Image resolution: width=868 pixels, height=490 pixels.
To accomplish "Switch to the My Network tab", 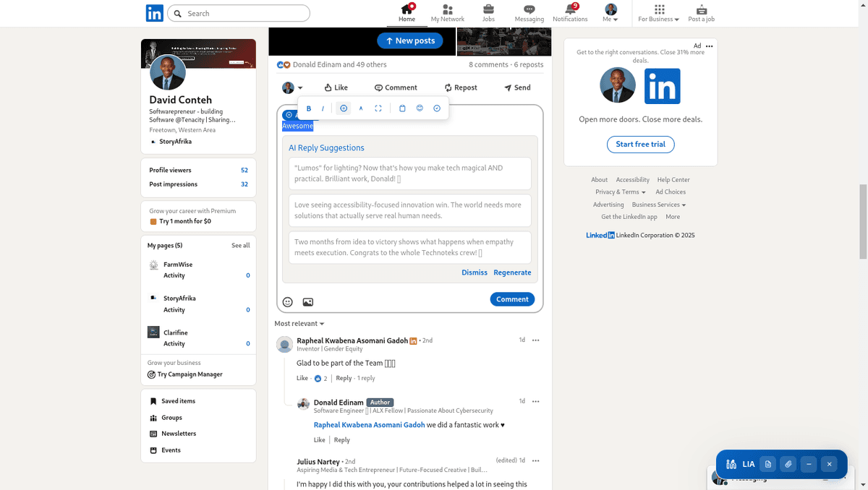I will click(x=447, y=12).
